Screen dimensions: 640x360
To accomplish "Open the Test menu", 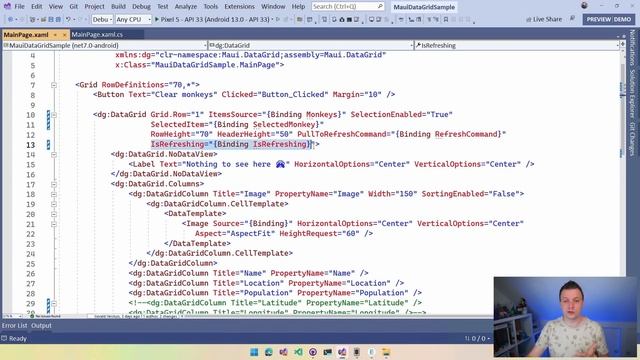I will click(x=162, y=7).
